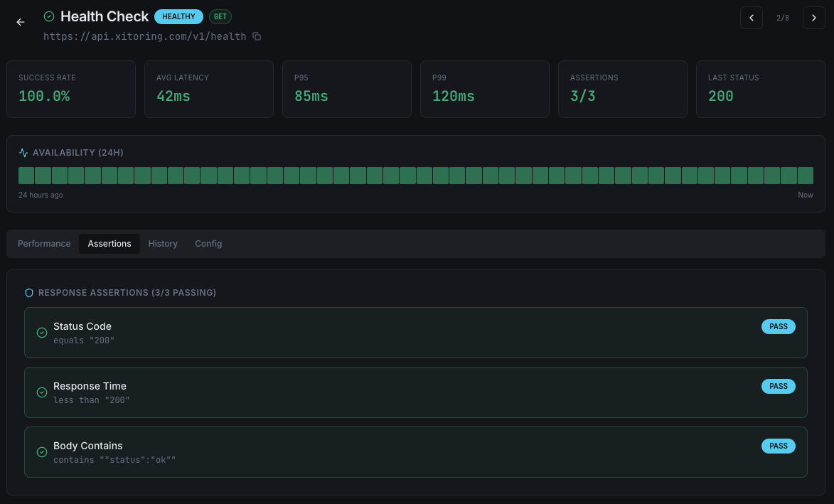Advance to the next check via right chevron
The image size is (834, 504).
(x=814, y=18)
